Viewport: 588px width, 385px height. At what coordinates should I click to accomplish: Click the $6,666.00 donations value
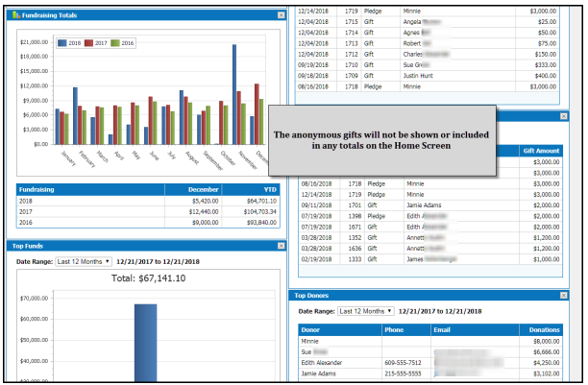(547, 352)
